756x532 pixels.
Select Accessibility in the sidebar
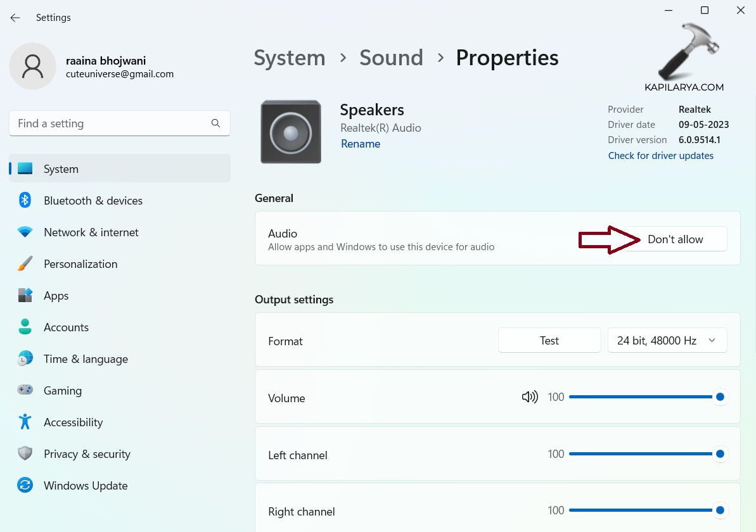73,422
